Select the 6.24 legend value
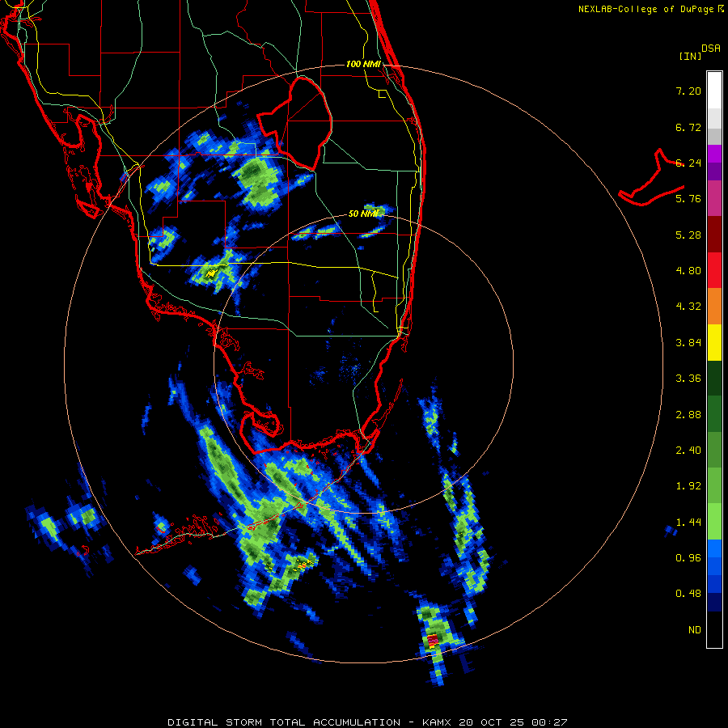The width and height of the screenshot is (728, 728). [x=688, y=163]
